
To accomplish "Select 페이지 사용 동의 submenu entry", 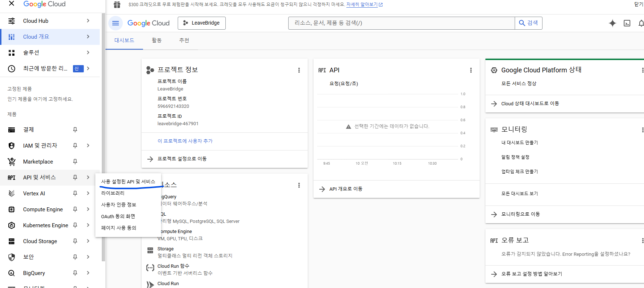I will tap(128, 228).
